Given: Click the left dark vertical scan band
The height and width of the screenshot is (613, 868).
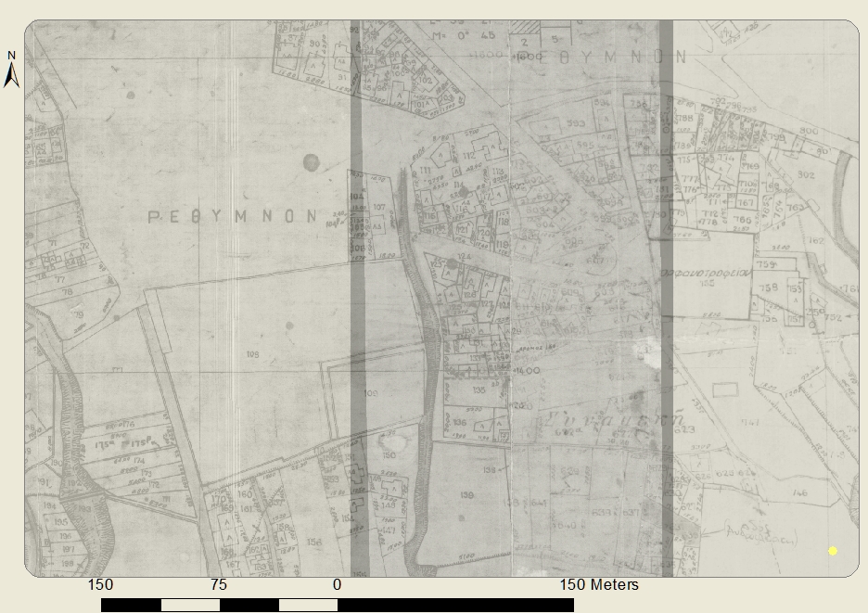Looking at the screenshot, I should click(357, 297).
